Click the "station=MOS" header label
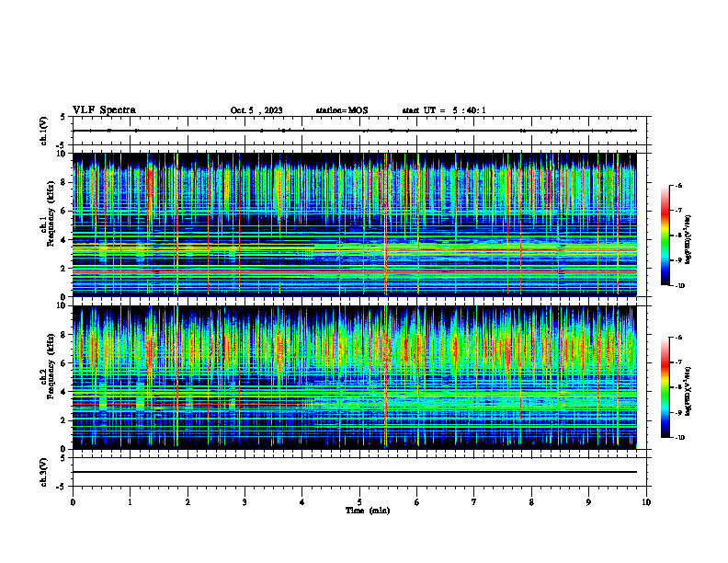This screenshot has width=728, height=563. (x=342, y=110)
